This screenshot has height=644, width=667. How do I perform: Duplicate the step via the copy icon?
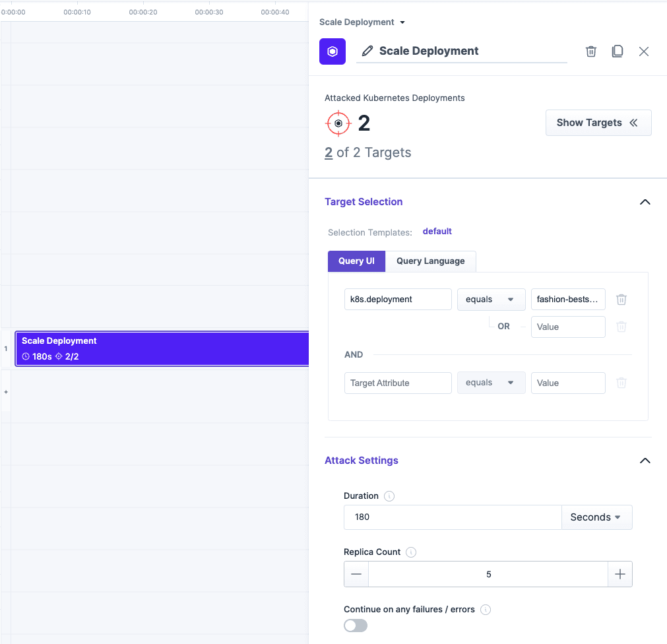point(618,51)
